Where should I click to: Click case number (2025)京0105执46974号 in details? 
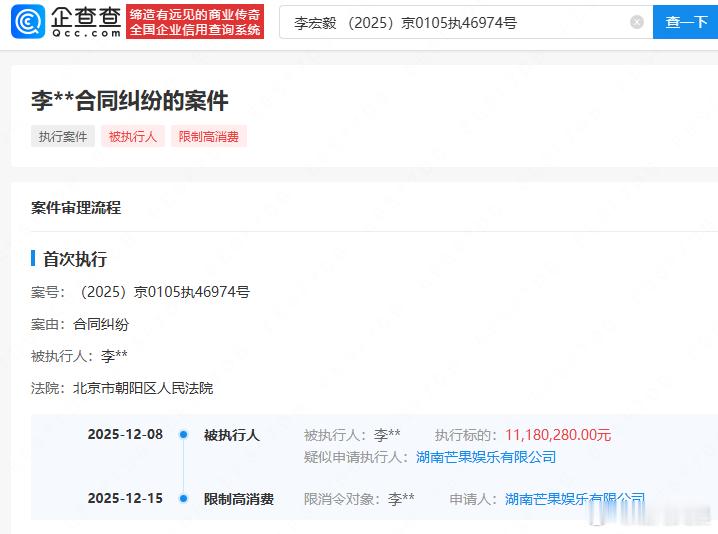[165, 292]
